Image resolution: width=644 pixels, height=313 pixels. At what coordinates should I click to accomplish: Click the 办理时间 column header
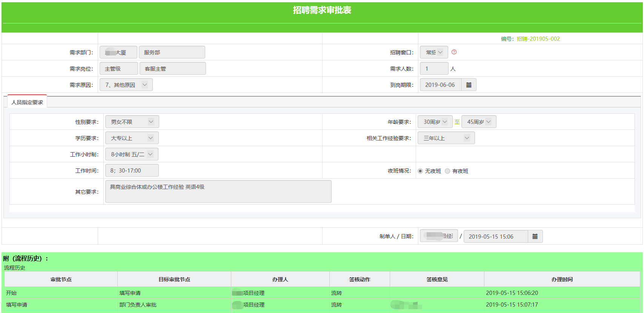pyautogui.click(x=562, y=279)
